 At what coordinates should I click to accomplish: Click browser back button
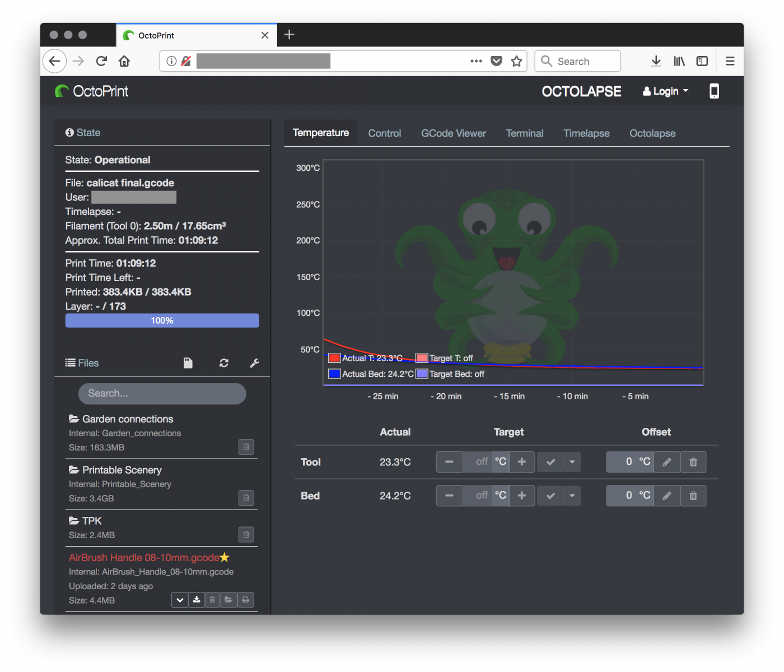54,61
